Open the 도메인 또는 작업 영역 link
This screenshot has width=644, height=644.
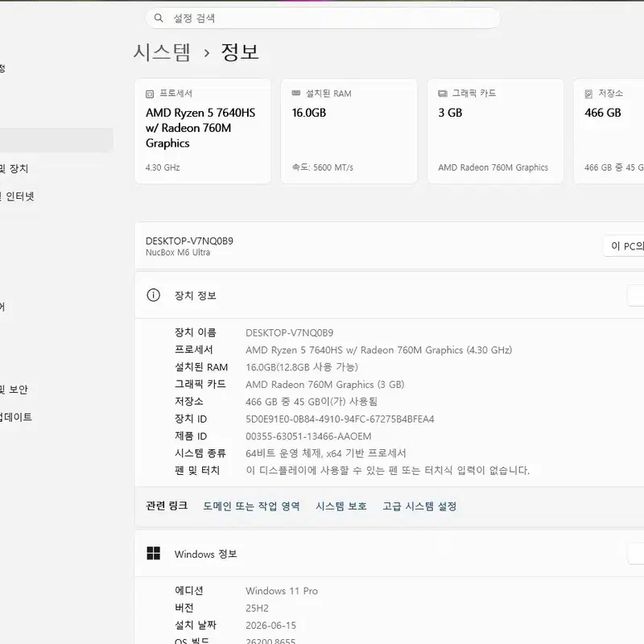pyautogui.click(x=251, y=506)
